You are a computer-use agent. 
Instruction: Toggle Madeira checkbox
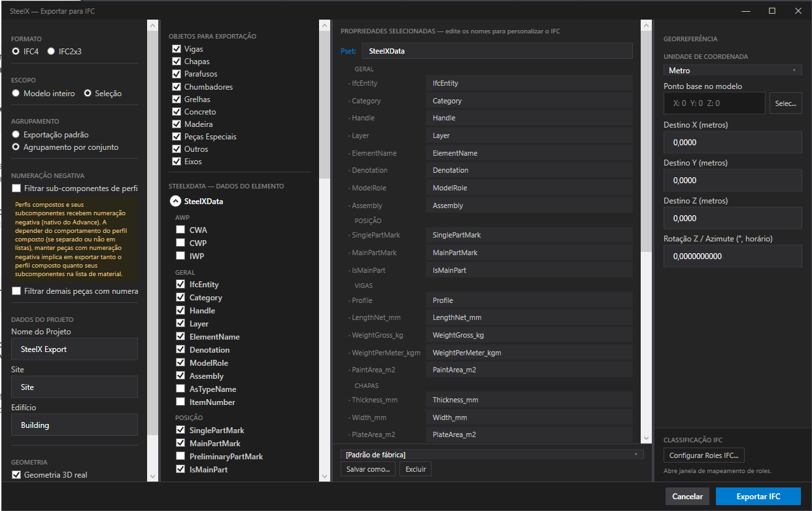(x=177, y=124)
